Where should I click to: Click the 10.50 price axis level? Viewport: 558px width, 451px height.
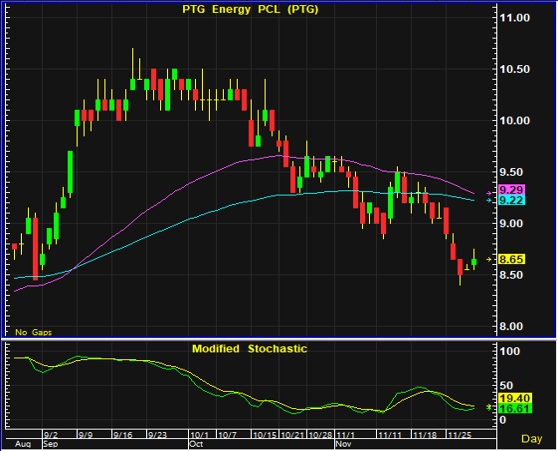[514, 69]
